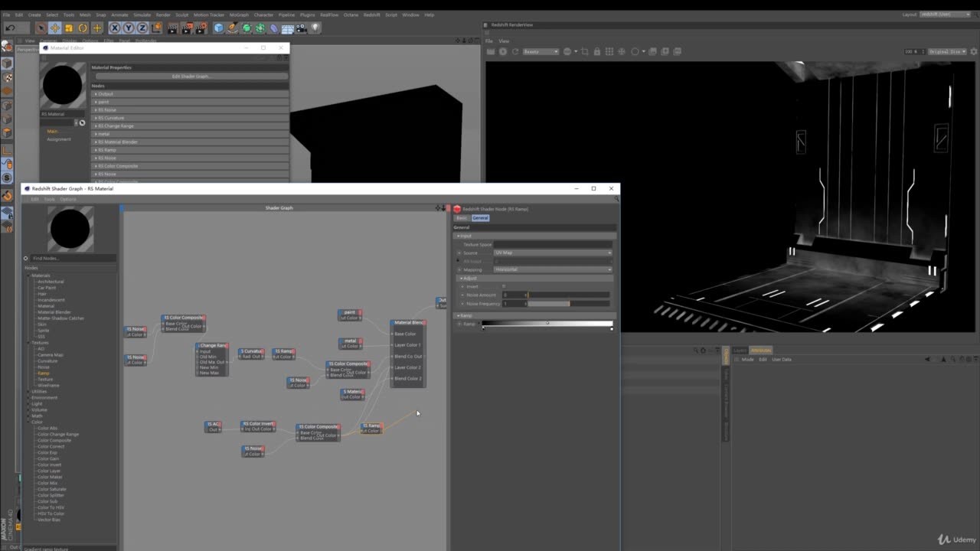Start IPR using RenderView play circle icon
Image resolution: width=980 pixels, height=551 pixels.
[x=503, y=51]
